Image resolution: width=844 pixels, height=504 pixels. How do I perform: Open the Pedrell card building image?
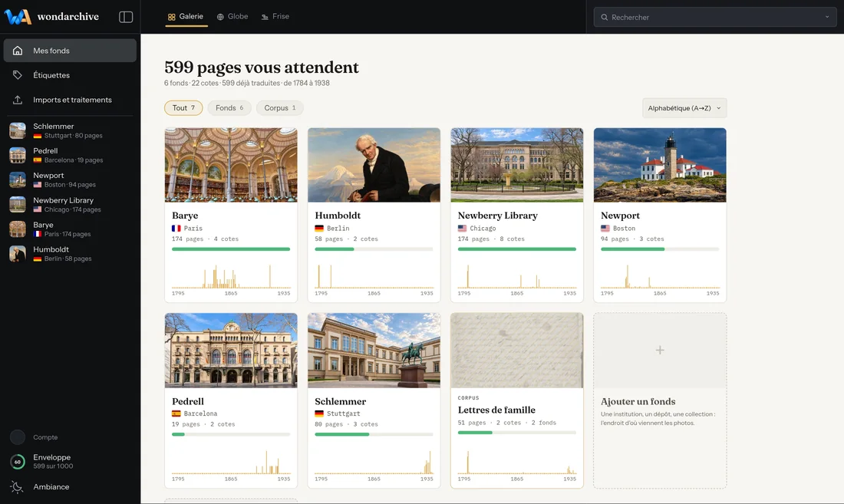pos(231,351)
